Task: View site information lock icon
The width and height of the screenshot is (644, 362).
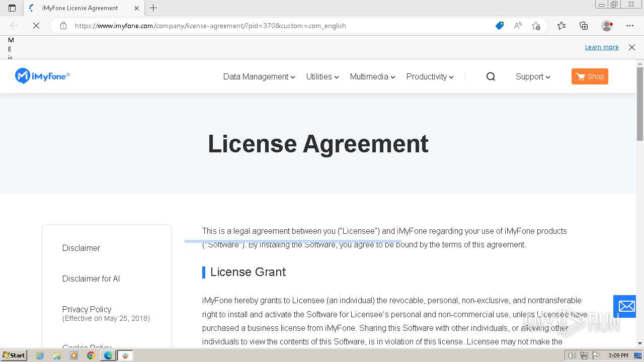Action: pos(63,26)
